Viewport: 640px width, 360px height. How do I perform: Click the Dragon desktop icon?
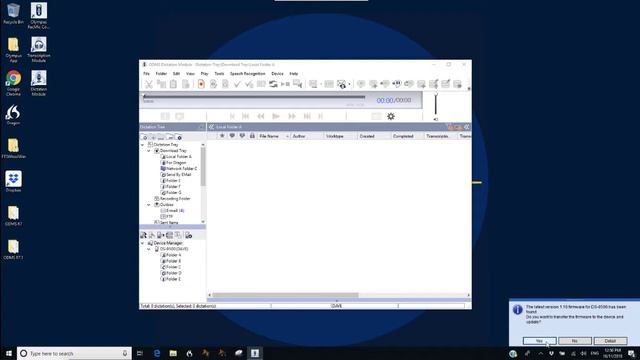pyautogui.click(x=13, y=115)
